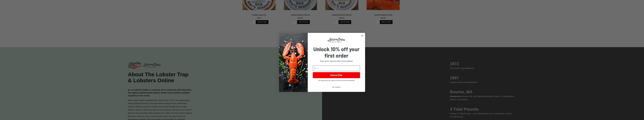Click the Smoked Salmon (2 lbs) quantity field
644x120 pixels.
click(376, 22)
